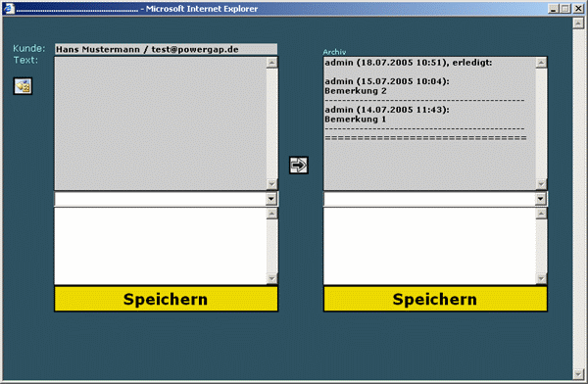Image resolution: width=588 pixels, height=384 pixels.
Task: Click scroll-down arrow of the Archiv text area
Action: 541,184
